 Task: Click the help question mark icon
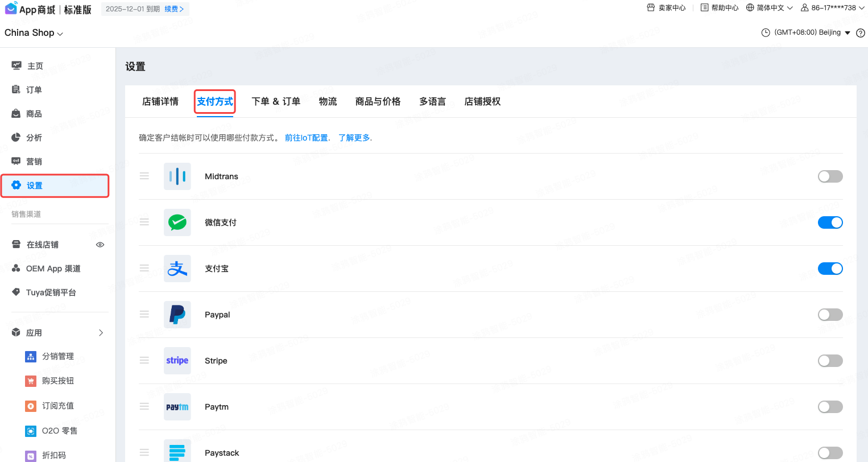coord(861,33)
